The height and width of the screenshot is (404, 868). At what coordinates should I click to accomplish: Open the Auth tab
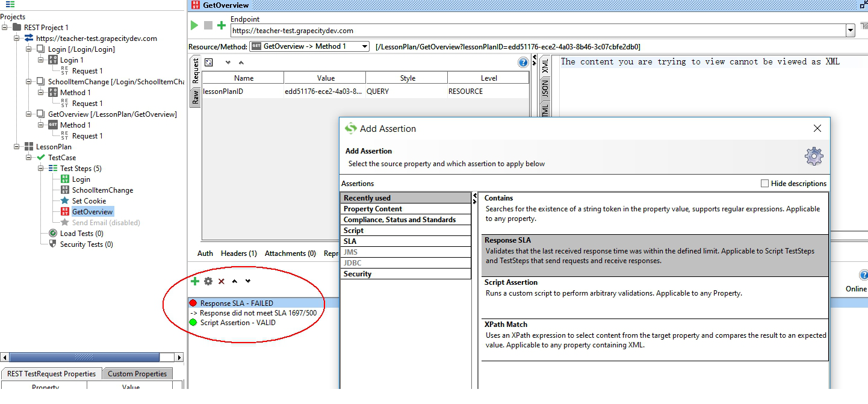[x=205, y=253]
